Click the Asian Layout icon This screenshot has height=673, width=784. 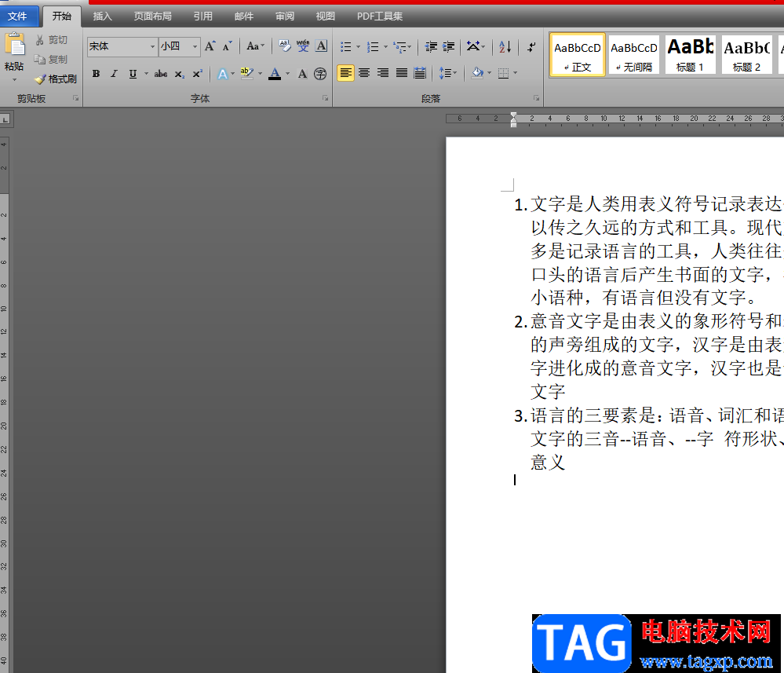[x=473, y=46]
